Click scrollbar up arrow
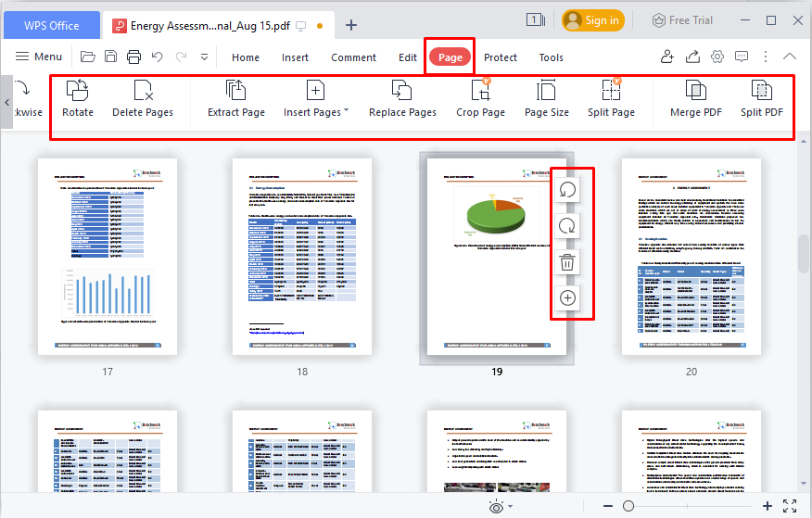Screen dimensions: 812x518 [804, 141]
